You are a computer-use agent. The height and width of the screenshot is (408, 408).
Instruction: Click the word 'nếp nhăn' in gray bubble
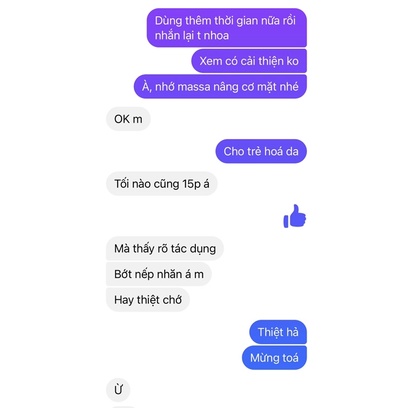click(x=159, y=274)
